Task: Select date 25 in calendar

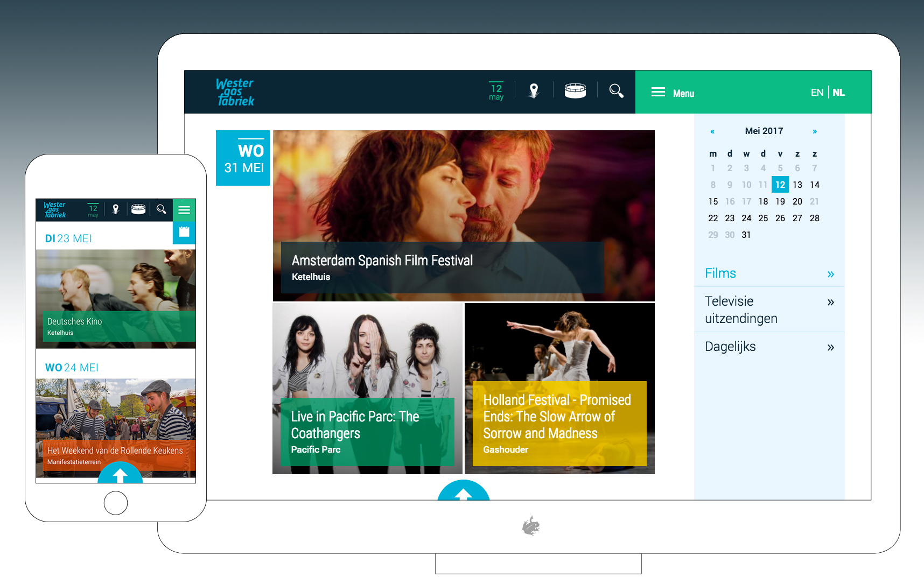Action: tap(763, 218)
